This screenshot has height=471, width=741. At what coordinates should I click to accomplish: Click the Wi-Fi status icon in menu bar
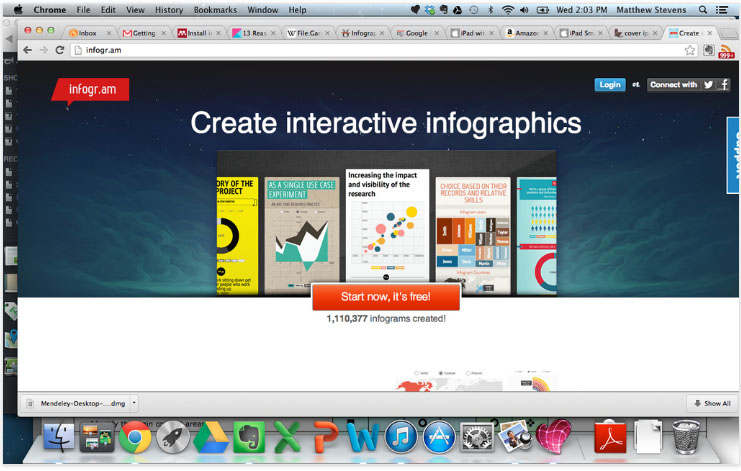coord(508,9)
